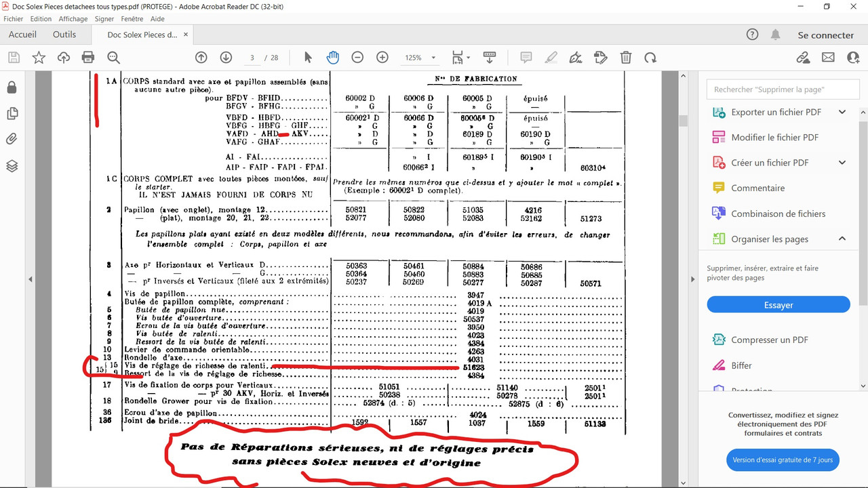Screen dimensions: 868x488
Task: Go to the next page
Action: (226, 58)
